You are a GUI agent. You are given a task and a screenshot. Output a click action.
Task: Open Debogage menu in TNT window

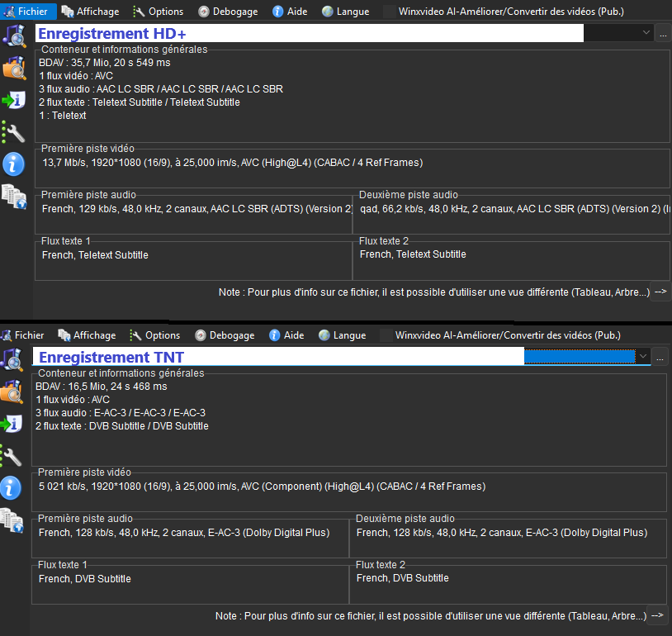(x=225, y=335)
